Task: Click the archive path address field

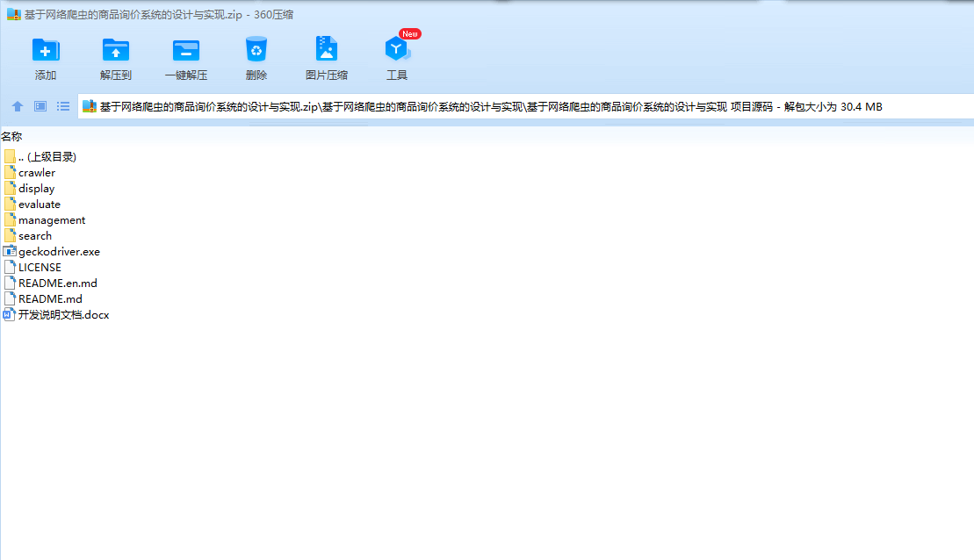Action: (525, 106)
